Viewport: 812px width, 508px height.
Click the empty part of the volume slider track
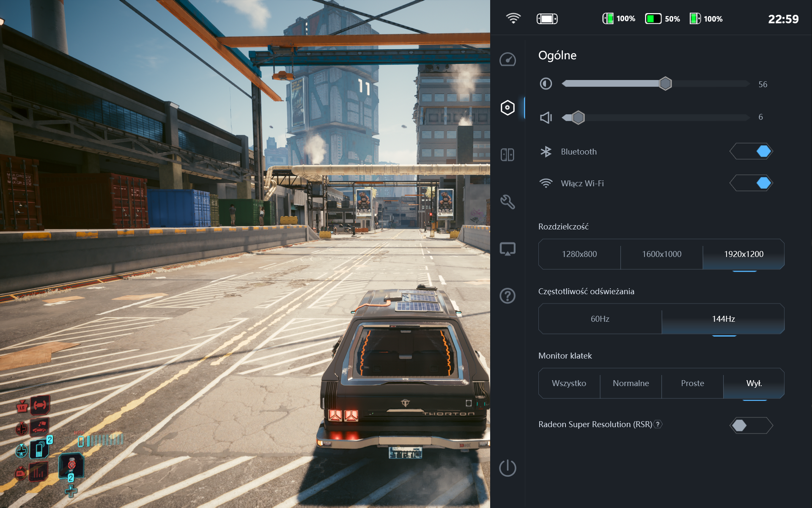tap(667, 117)
